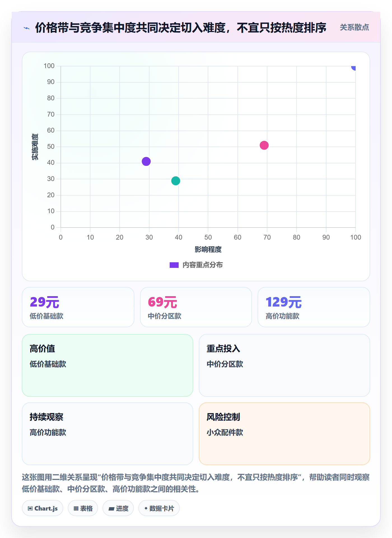
Task: Click the 中价分区款 text in 重点投入 card
Action: coord(225,364)
